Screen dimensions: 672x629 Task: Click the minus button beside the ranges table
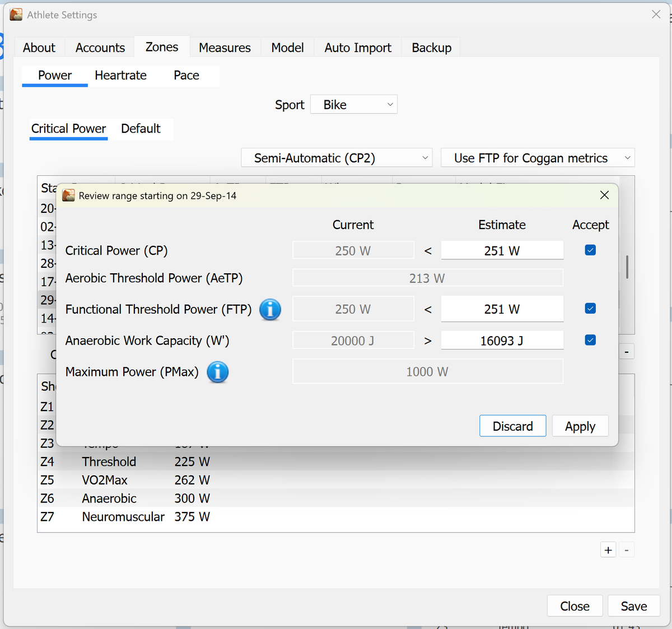(627, 352)
